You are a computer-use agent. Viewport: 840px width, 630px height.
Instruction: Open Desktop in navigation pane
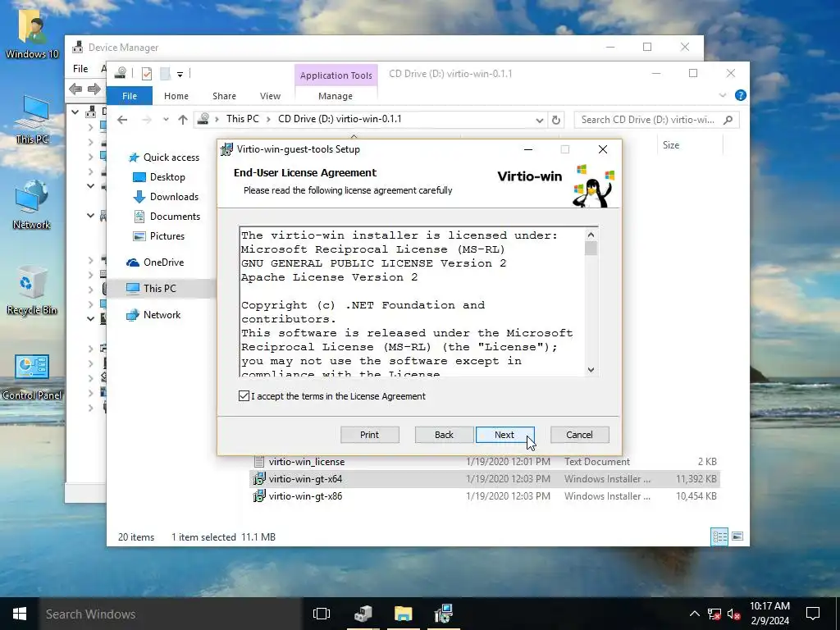(x=158, y=177)
